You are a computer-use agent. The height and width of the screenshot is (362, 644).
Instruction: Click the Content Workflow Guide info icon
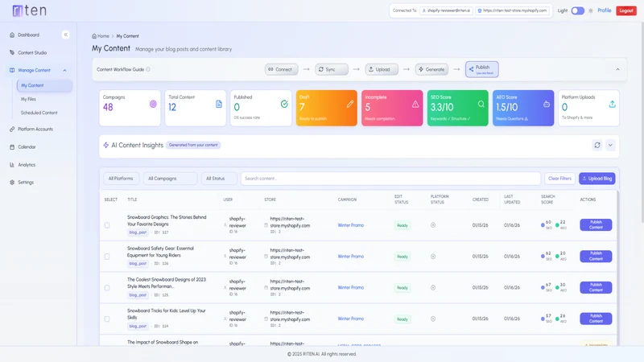148,69
